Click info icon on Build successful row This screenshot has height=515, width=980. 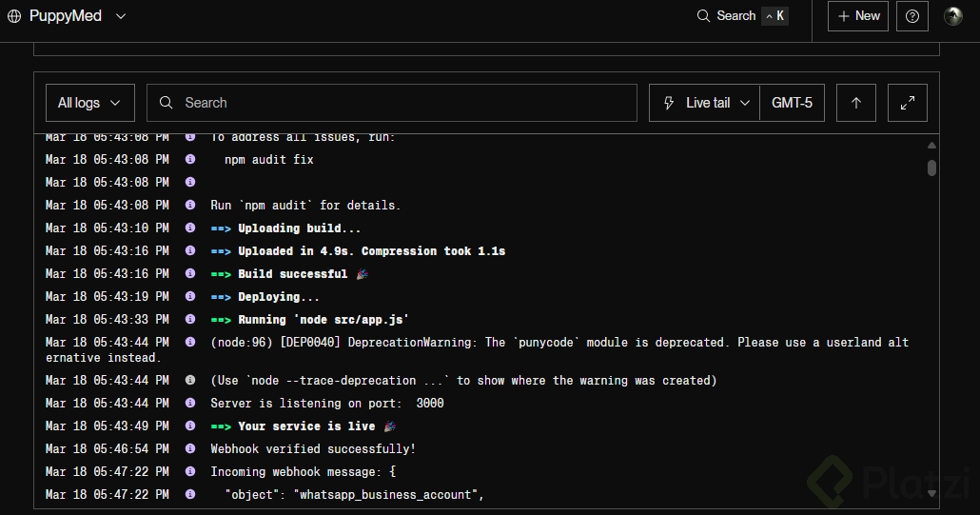pos(190,274)
